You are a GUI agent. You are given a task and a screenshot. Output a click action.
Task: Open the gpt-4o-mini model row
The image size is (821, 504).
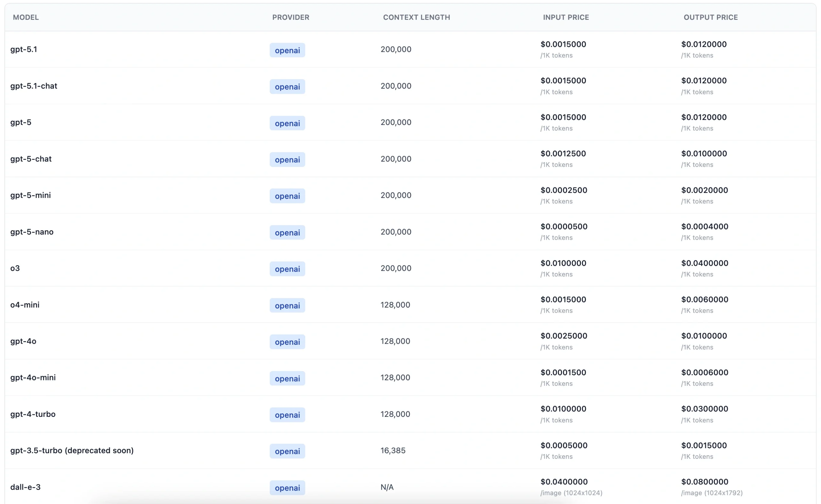pyautogui.click(x=33, y=378)
